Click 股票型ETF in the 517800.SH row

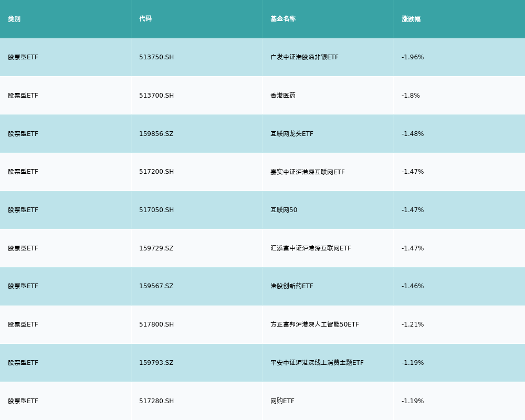tap(23, 324)
